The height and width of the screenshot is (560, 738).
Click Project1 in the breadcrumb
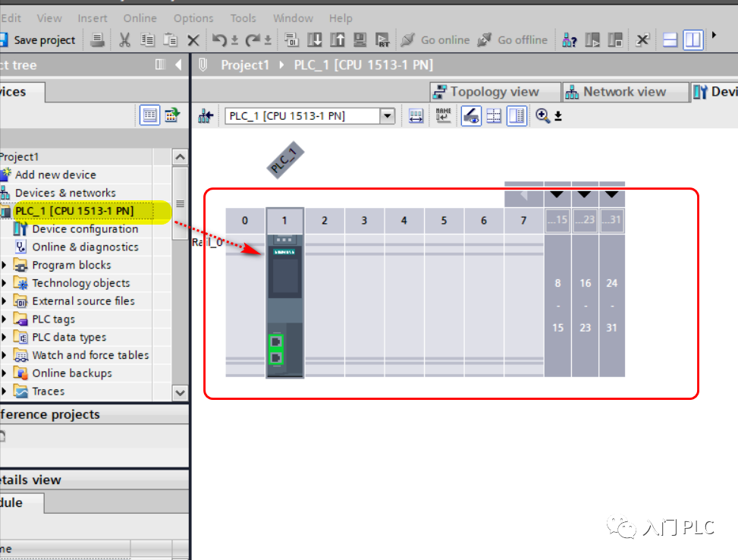(x=245, y=65)
